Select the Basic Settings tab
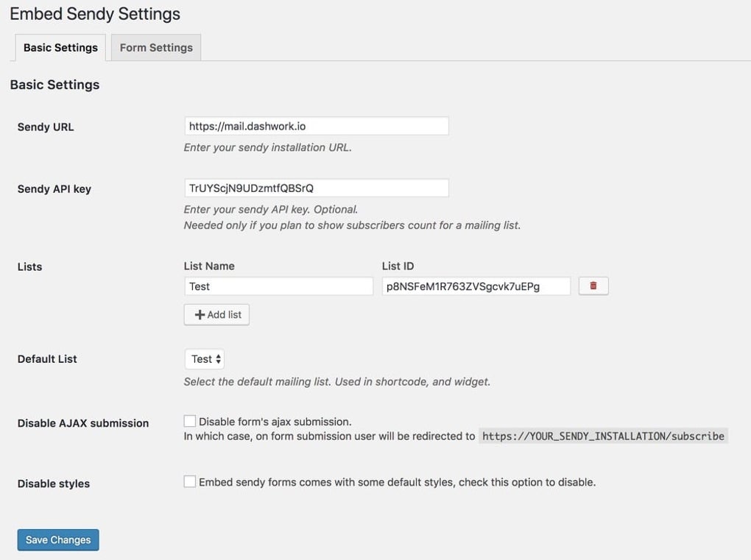 click(x=60, y=47)
